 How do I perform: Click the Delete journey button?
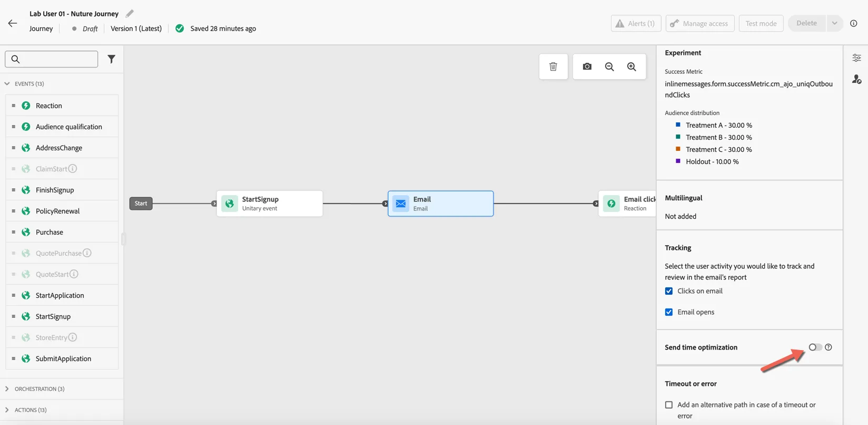point(806,23)
